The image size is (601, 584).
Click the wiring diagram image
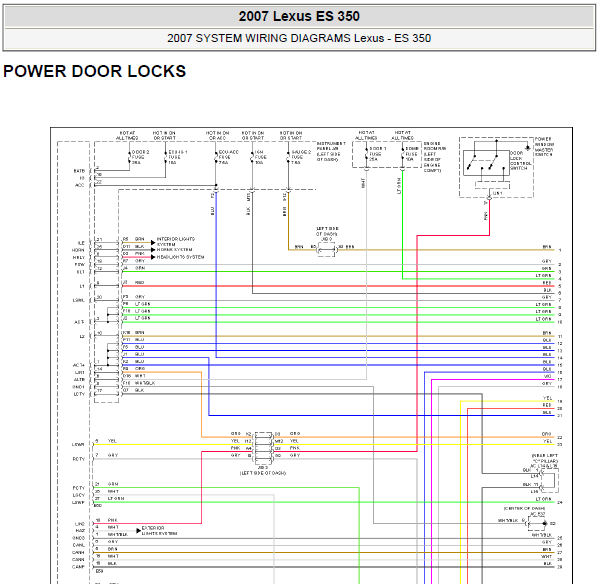(311, 356)
